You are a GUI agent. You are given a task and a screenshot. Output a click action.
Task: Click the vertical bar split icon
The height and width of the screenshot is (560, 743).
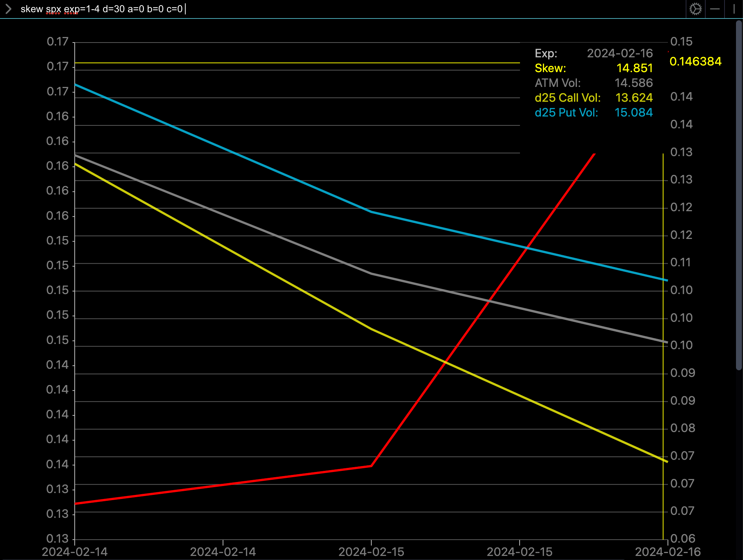pos(734,9)
